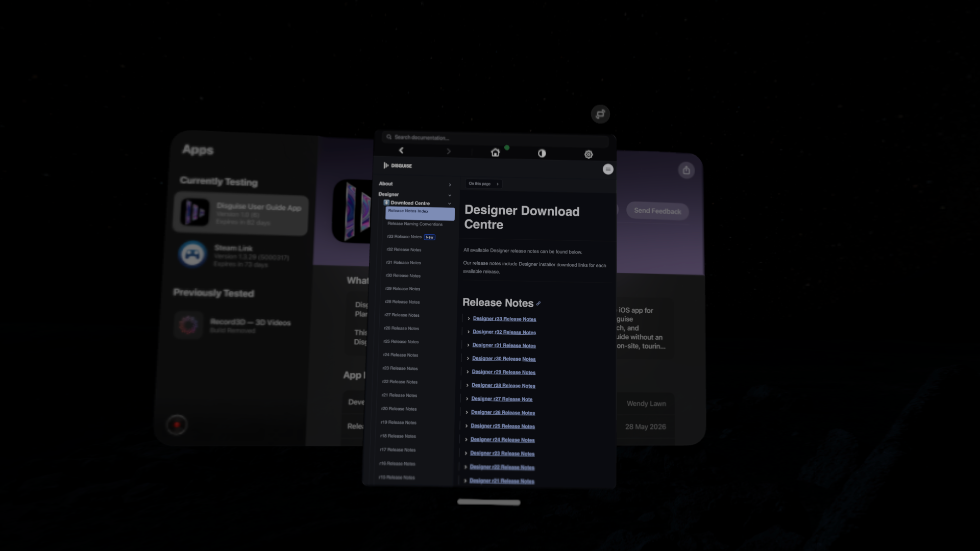Click the 28 May 2026 date cell
Image resolution: width=980 pixels, height=551 pixels.
tap(646, 427)
